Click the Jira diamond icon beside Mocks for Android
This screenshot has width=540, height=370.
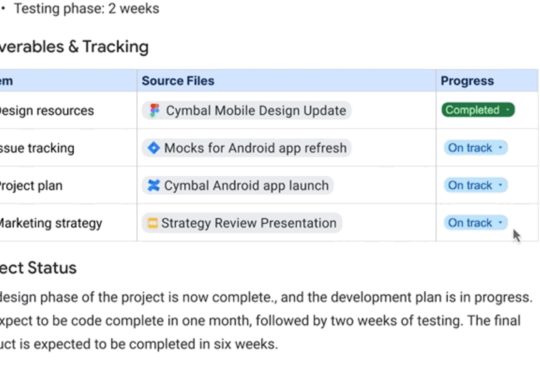coord(154,148)
